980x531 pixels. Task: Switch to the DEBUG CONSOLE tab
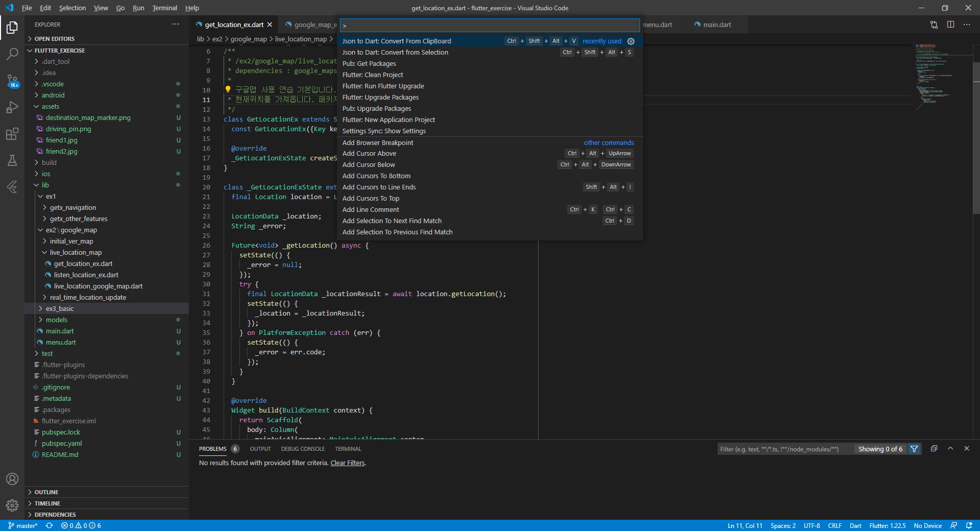click(x=303, y=449)
